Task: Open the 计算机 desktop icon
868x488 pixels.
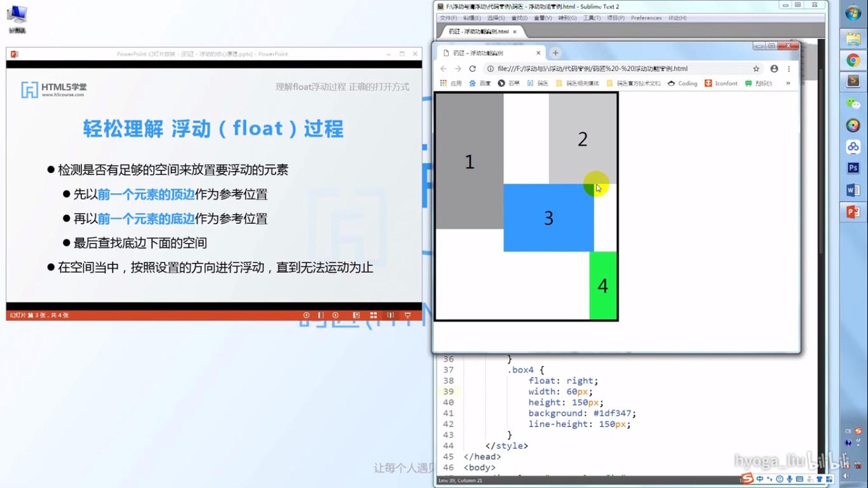Action: [17, 18]
